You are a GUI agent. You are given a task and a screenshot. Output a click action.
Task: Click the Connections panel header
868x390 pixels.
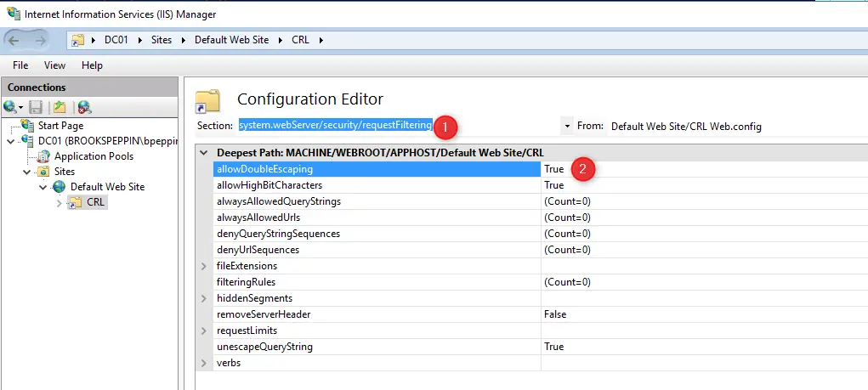point(89,88)
